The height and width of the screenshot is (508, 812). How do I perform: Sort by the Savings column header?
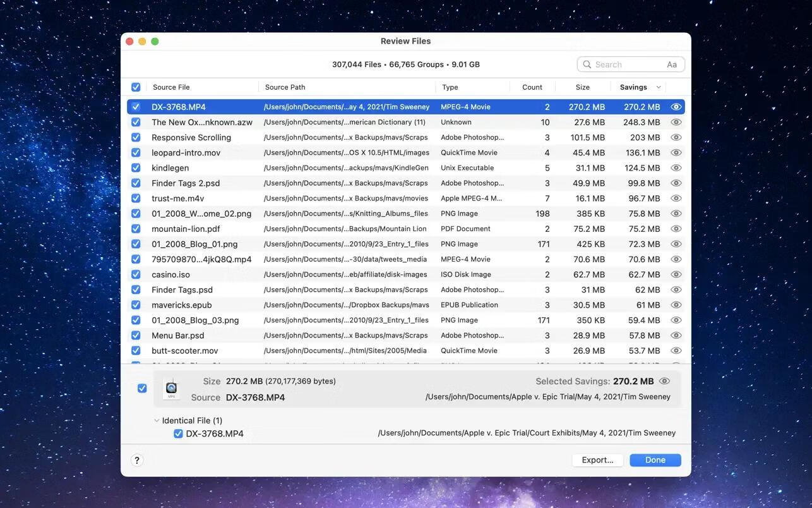tap(633, 87)
